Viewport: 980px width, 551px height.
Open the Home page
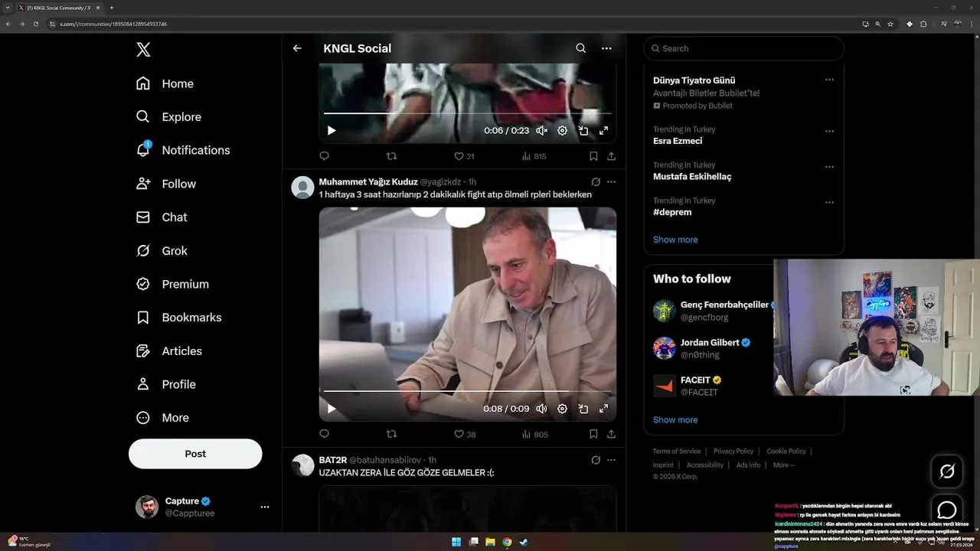(x=165, y=83)
